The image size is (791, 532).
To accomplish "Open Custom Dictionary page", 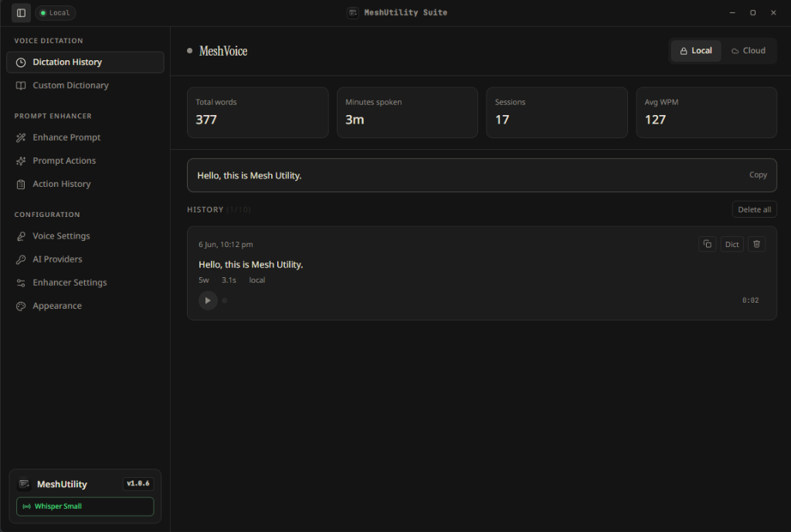I will click(x=85, y=85).
